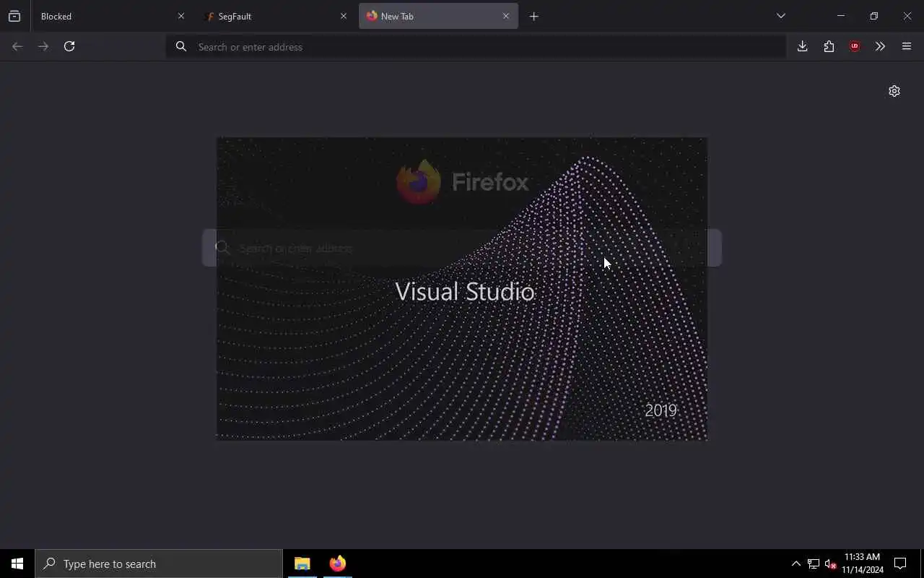The height and width of the screenshot is (578, 924).
Task: Open the notification center
Action: [900, 564]
